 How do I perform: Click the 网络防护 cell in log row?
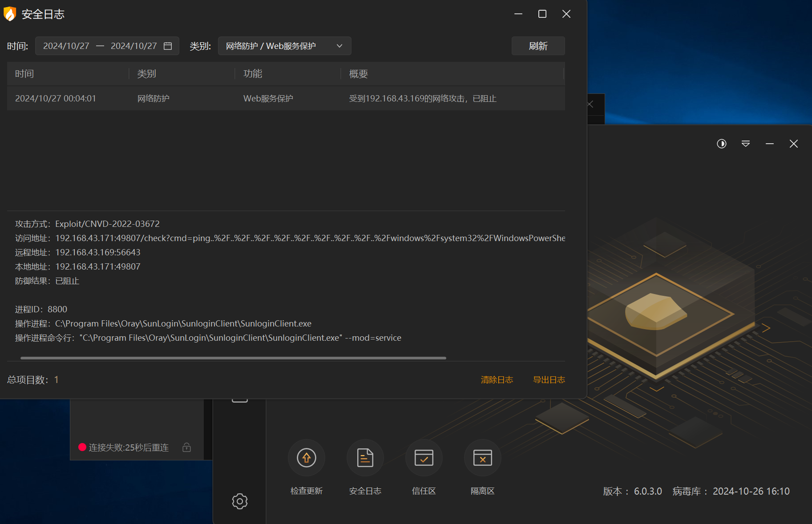click(153, 98)
